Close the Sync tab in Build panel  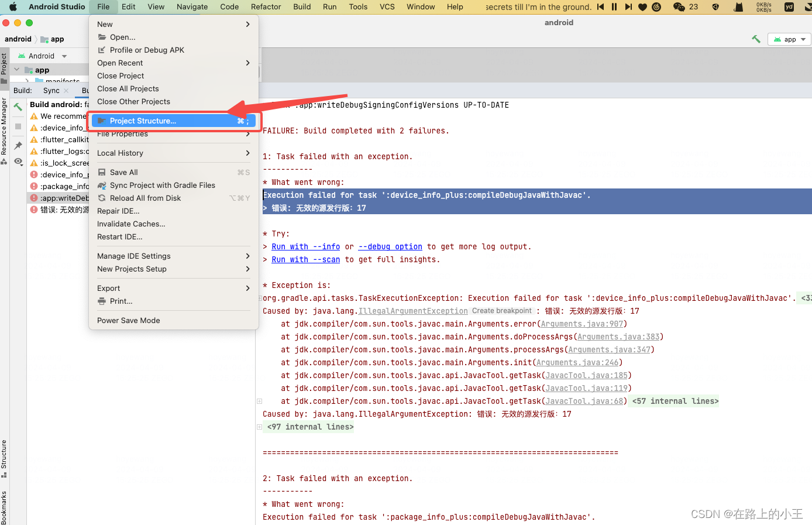pos(66,91)
